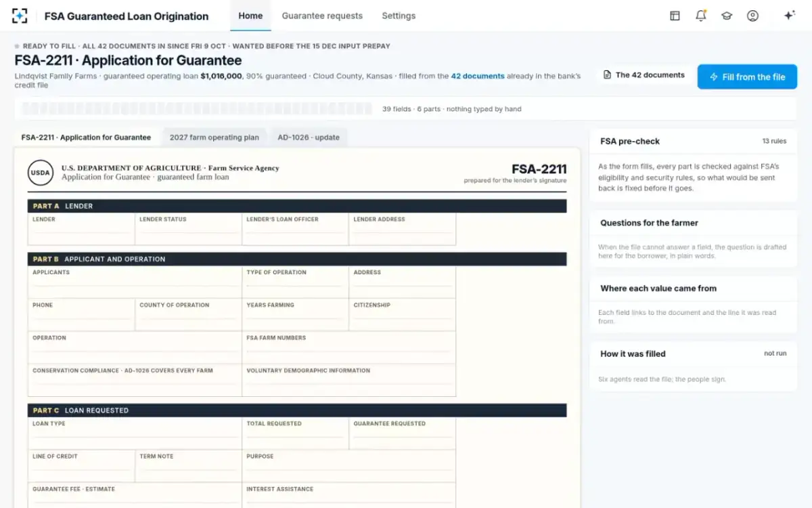This screenshot has width=812, height=508.
Task: Click the Lender field in Part A
Action: 81,229
